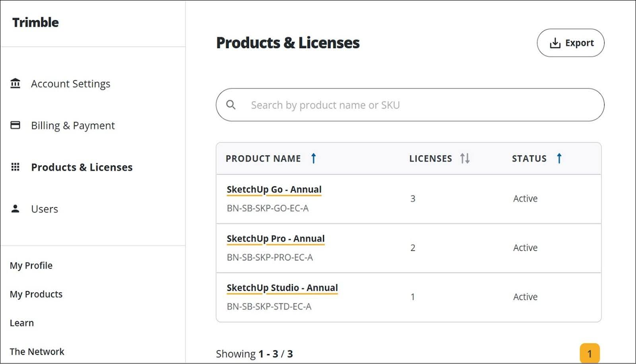The height and width of the screenshot is (364, 636).
Task: Click license count 3 for SketchUp Go
Action: [413, 199]
